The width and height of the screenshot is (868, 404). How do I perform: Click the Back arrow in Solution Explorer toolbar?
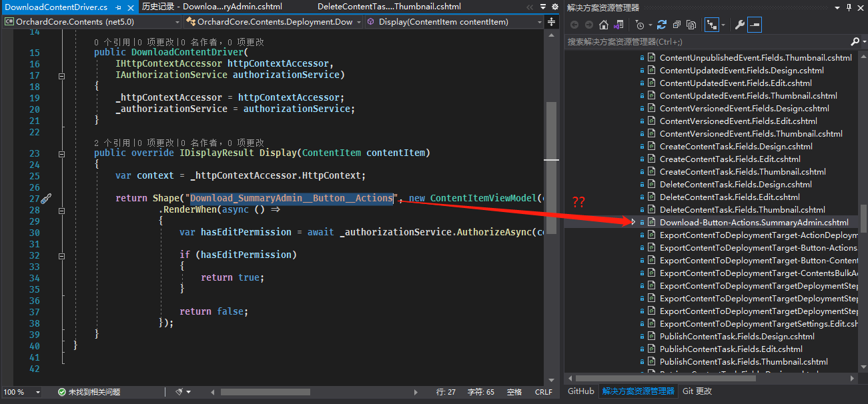(574, 25)
